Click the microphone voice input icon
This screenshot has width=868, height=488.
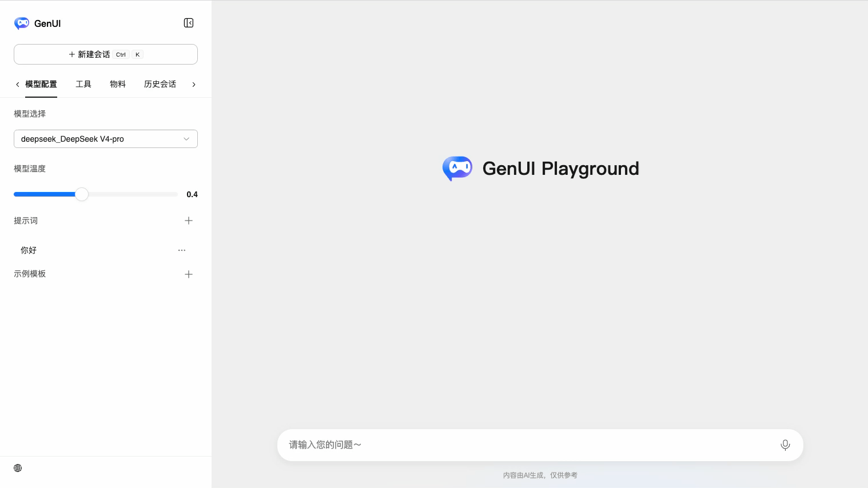point(785,445)
